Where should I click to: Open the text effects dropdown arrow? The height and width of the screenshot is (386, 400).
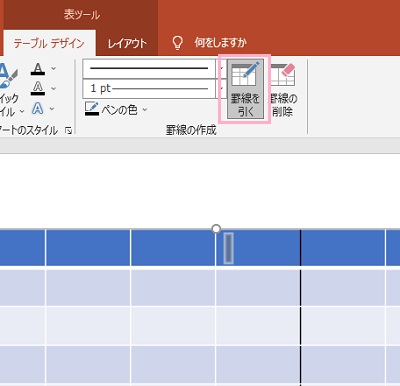(52, 109)
